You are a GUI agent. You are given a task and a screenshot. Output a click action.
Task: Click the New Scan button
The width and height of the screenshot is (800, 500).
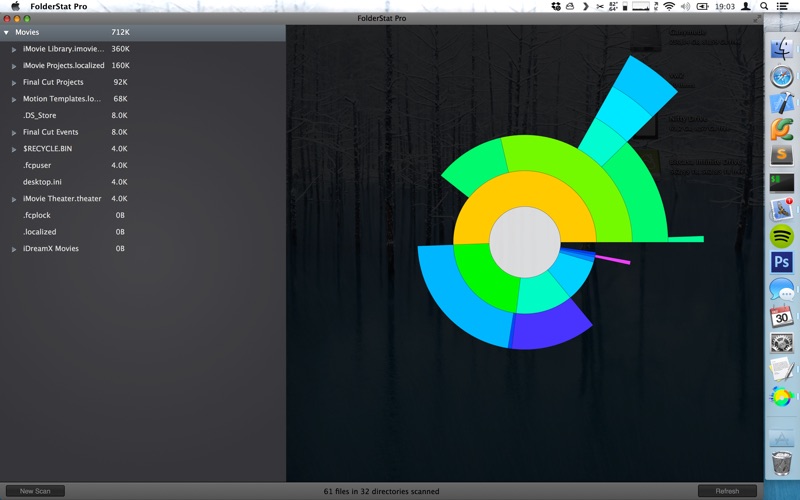(x=35, y=491)
